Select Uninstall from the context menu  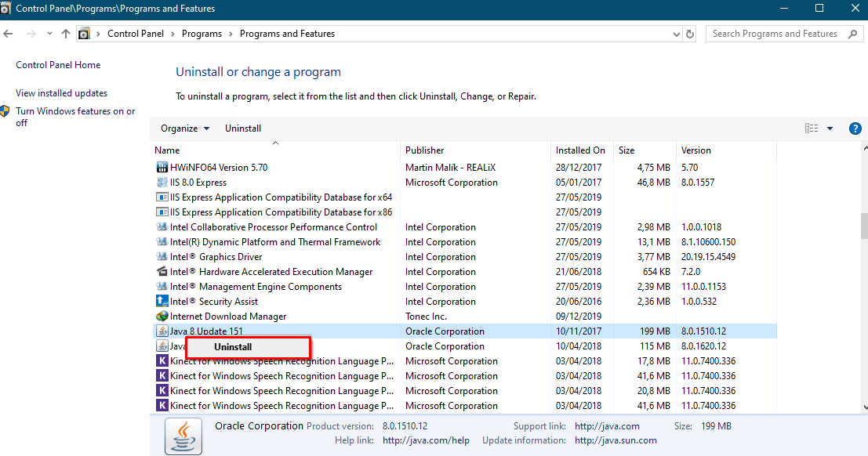click(248, 347)
